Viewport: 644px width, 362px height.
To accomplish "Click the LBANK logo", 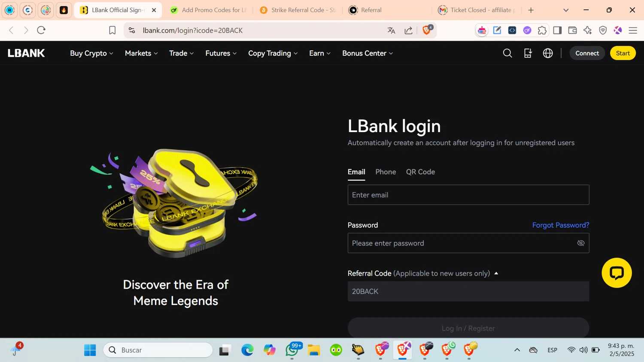I will 26,53.
